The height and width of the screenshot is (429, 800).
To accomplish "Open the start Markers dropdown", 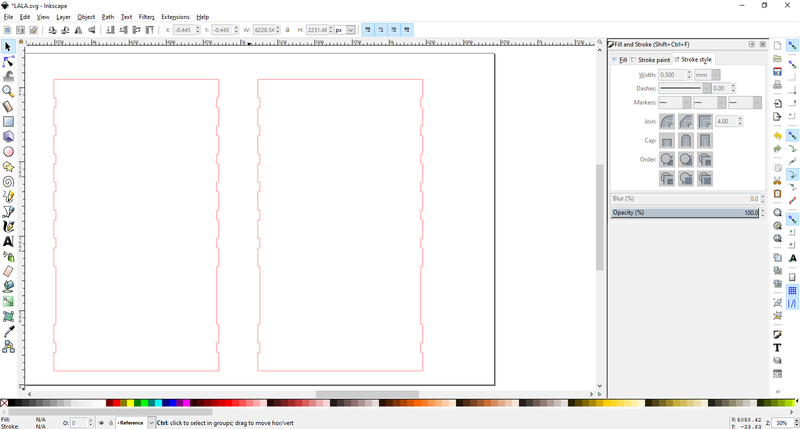I will pos(674,103).
